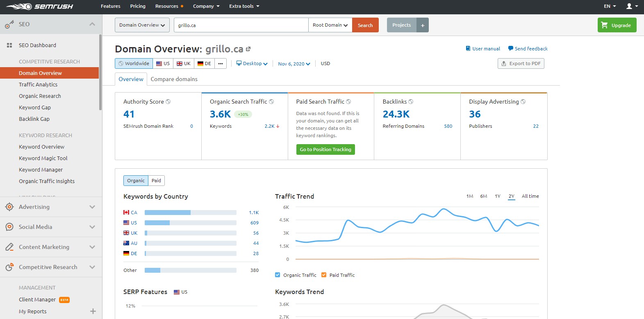Screen dimensions: 644x319
Task: Expand the Advertising sidebar section
Action: [92, 207]
